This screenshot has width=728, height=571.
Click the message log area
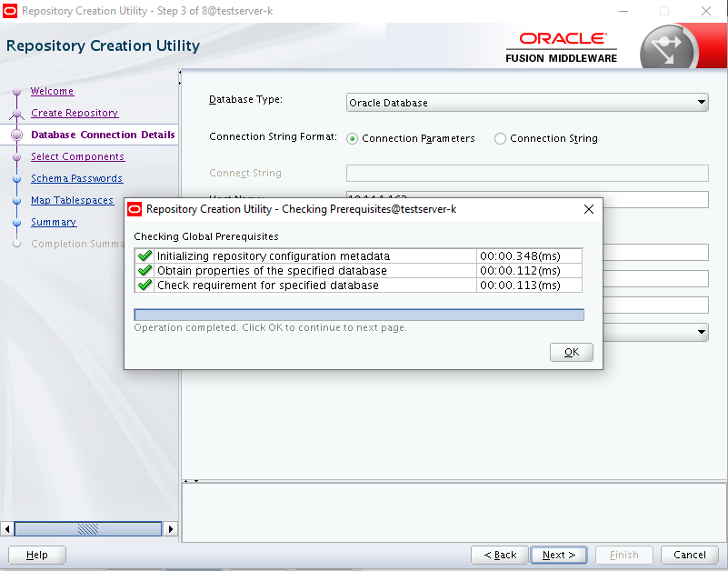pyautogui.click(x=454, y=513)
